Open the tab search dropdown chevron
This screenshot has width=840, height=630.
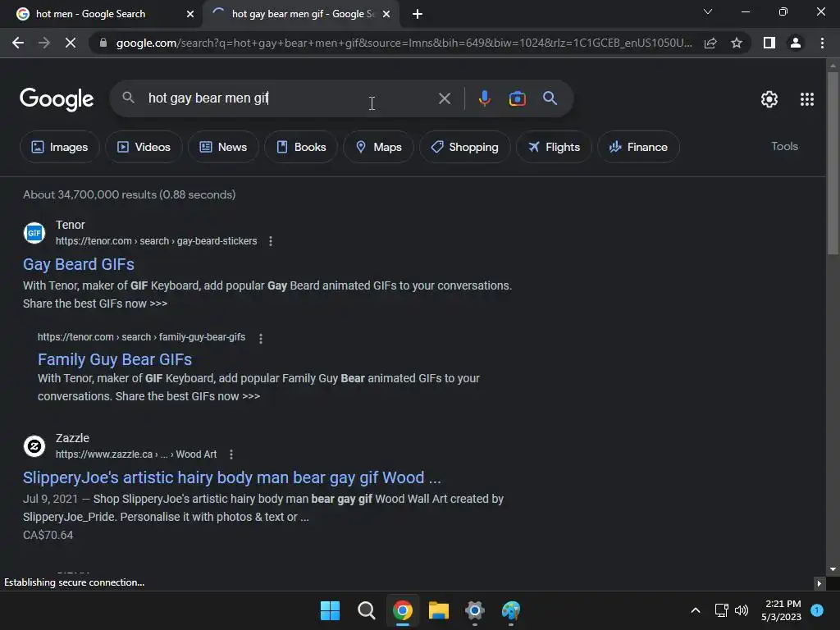[708, 11]
